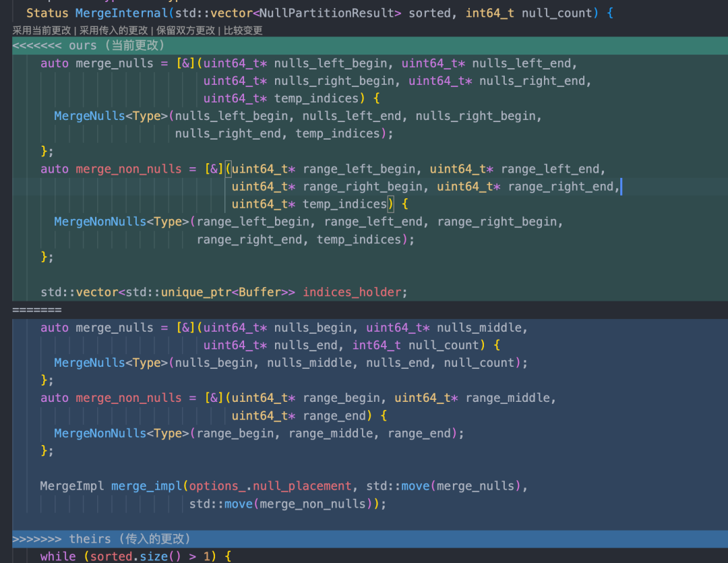728x563 pixels.
Task: Click 'MergeInternal' in the function signature
Action: tap(121, 13)
